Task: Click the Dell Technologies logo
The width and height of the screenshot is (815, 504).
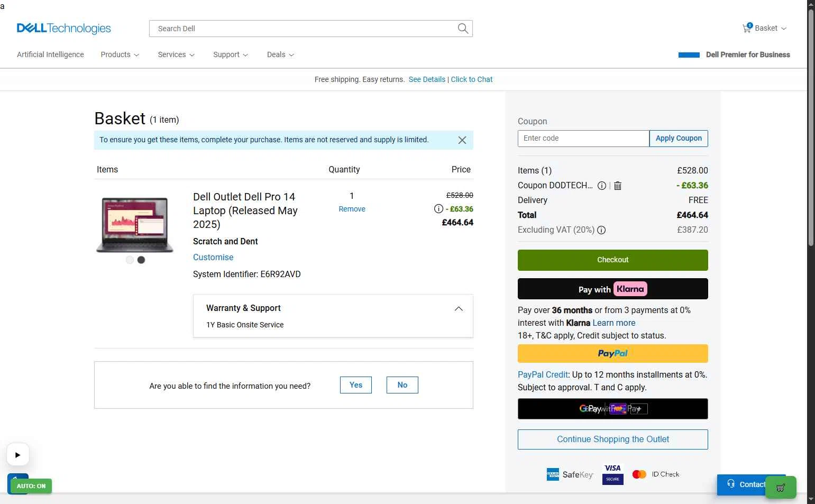Action: [x=64, y=28]
